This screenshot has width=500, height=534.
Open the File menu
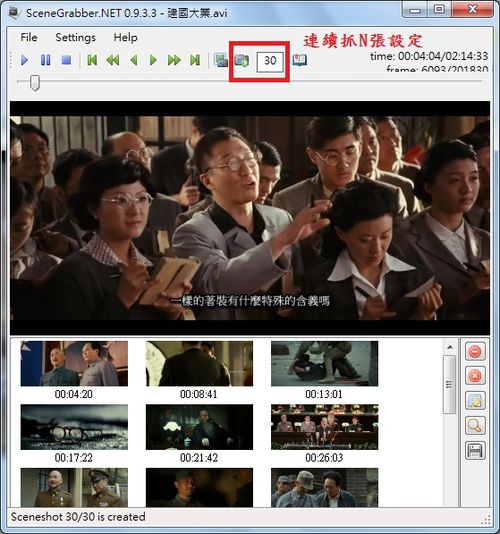pos(29,37)
